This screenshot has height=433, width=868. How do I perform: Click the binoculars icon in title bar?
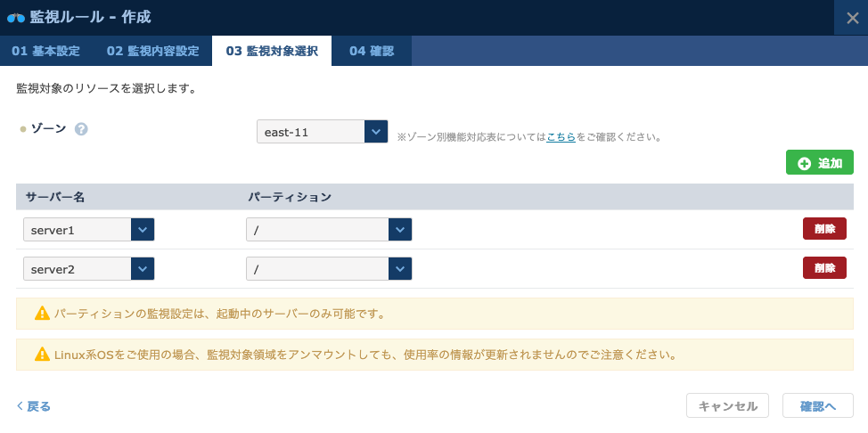pyautogui.click(x=16, y=18)
